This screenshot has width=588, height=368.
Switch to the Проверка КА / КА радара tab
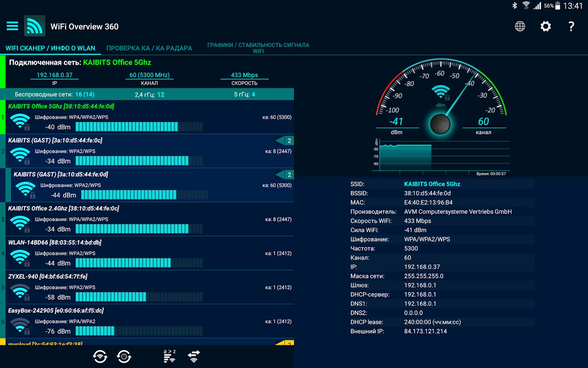click(x=149, y=48)
